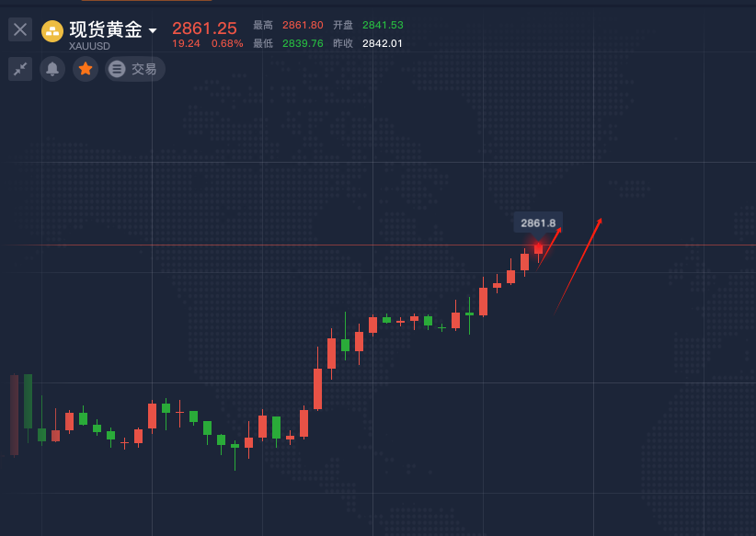Open the 交易 trade button

[x=135, y=69]
